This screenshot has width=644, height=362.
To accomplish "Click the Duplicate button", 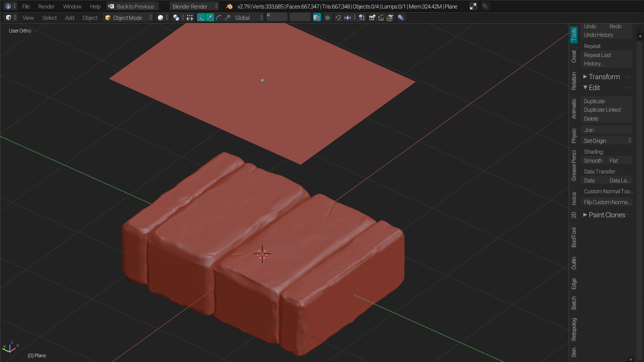I will [607, 101].
